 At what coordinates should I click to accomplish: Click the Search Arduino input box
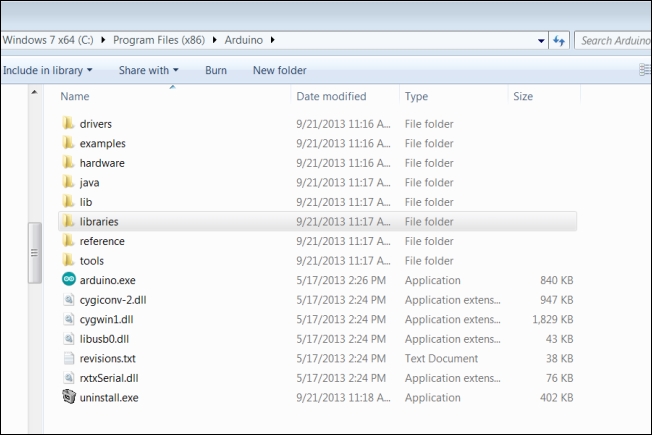point(613,40)
